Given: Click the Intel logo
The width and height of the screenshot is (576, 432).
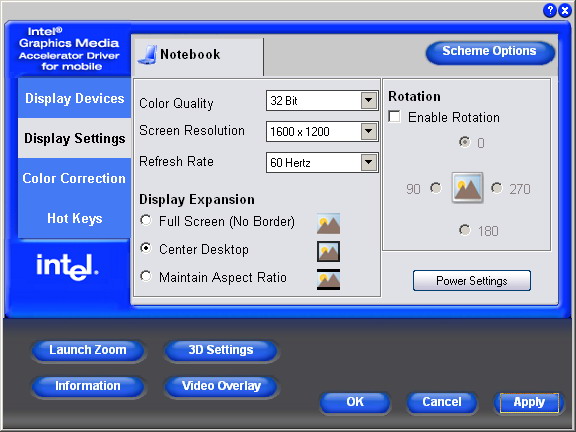Looking at the screenshot, I should click(x=67, y=267).
